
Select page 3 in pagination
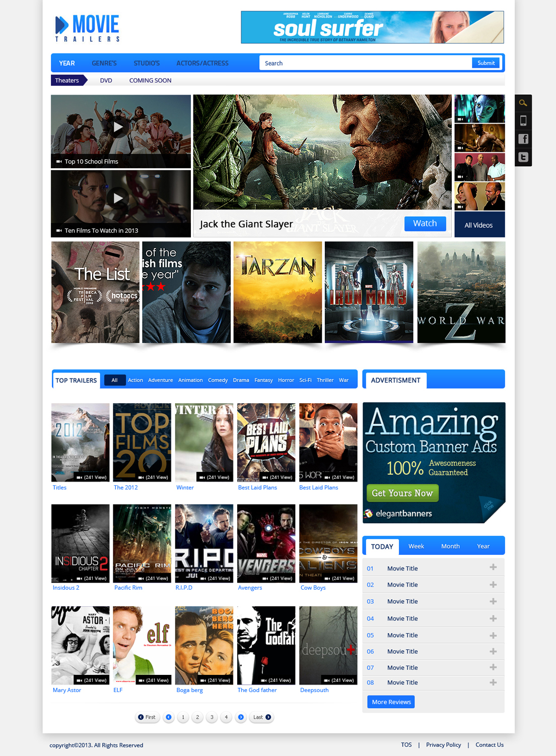coord(212,717)
